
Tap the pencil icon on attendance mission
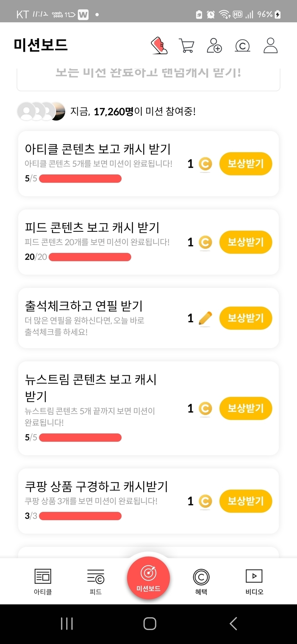click(x=205, y=318)
